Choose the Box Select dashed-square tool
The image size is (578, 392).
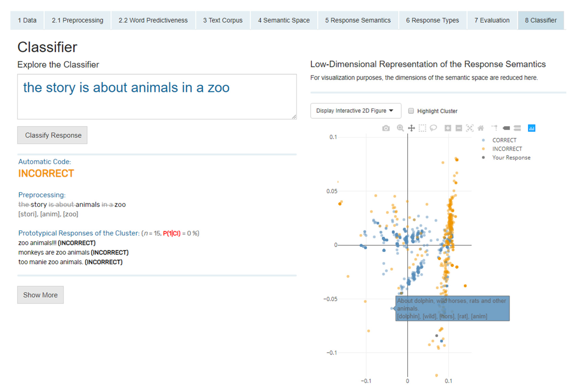pos(422,128)
